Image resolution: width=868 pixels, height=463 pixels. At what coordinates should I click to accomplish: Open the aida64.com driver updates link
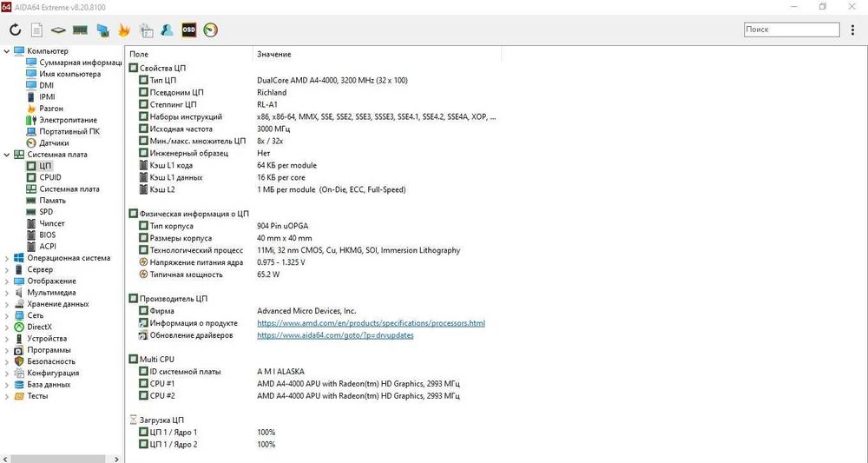(x=335, y=335)
